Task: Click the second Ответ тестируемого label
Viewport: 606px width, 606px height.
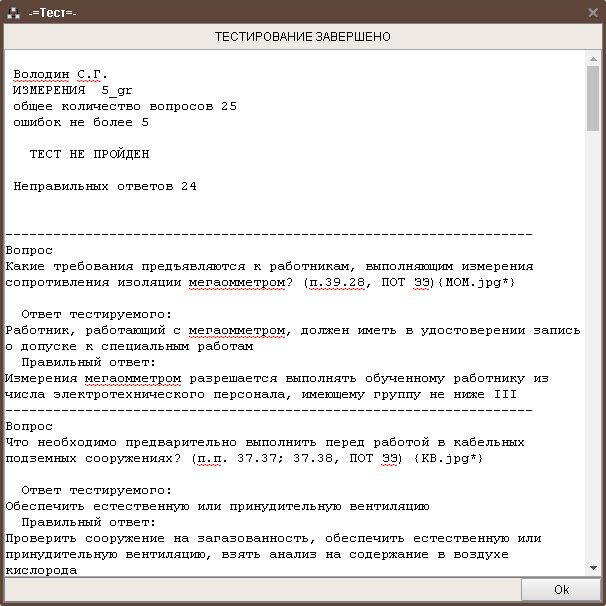Action: click(x=96, y=490)
